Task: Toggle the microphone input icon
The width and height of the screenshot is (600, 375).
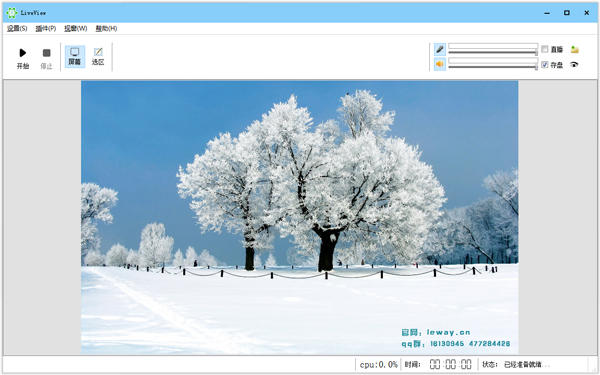Action: [440, 49]
